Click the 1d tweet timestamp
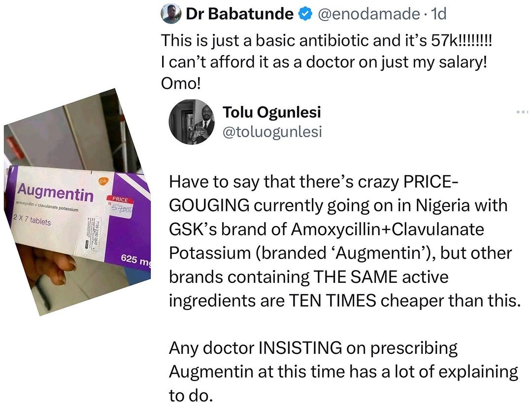The height and width of the screenshot is (413, 532). tap(438, 15)
